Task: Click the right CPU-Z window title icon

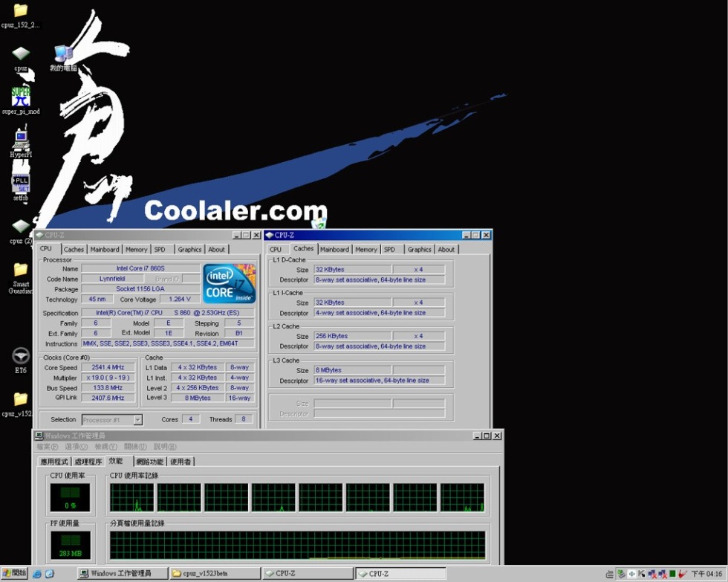Action: point(269,235)
